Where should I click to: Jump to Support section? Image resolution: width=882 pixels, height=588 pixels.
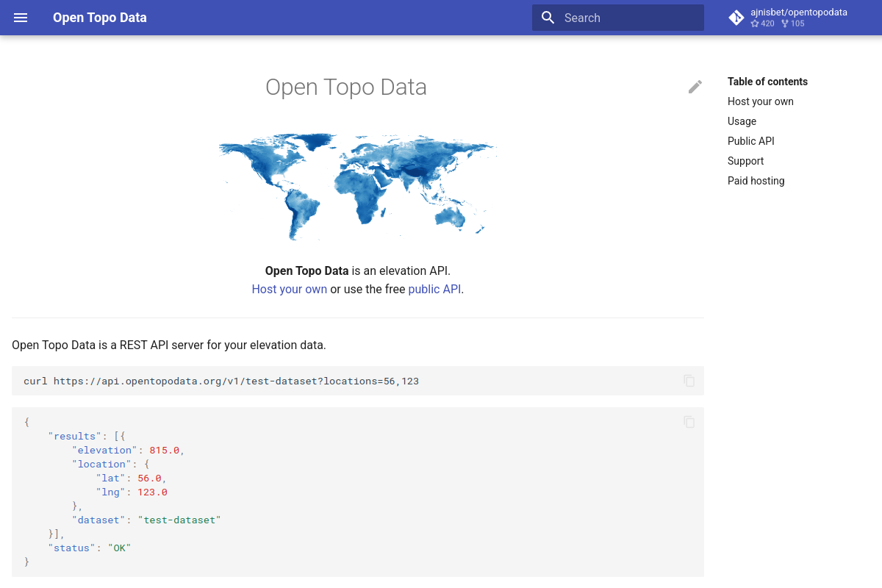(745, 161)
